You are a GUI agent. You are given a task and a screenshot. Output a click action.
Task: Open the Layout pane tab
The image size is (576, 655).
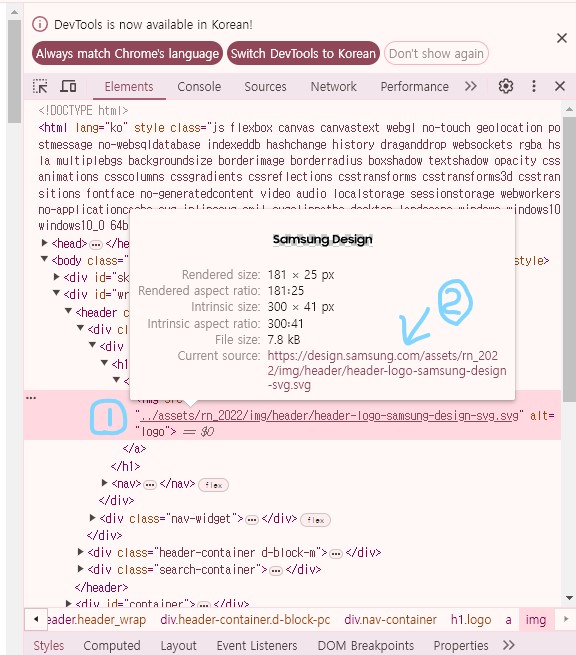point(178,645)
